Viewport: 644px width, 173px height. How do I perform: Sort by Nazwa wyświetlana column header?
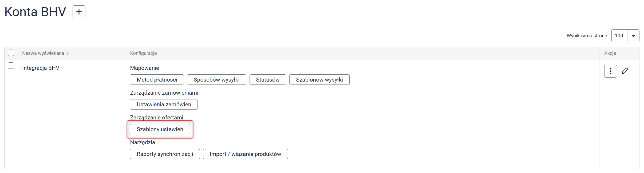pyautogui.click(x=43, y=53)
